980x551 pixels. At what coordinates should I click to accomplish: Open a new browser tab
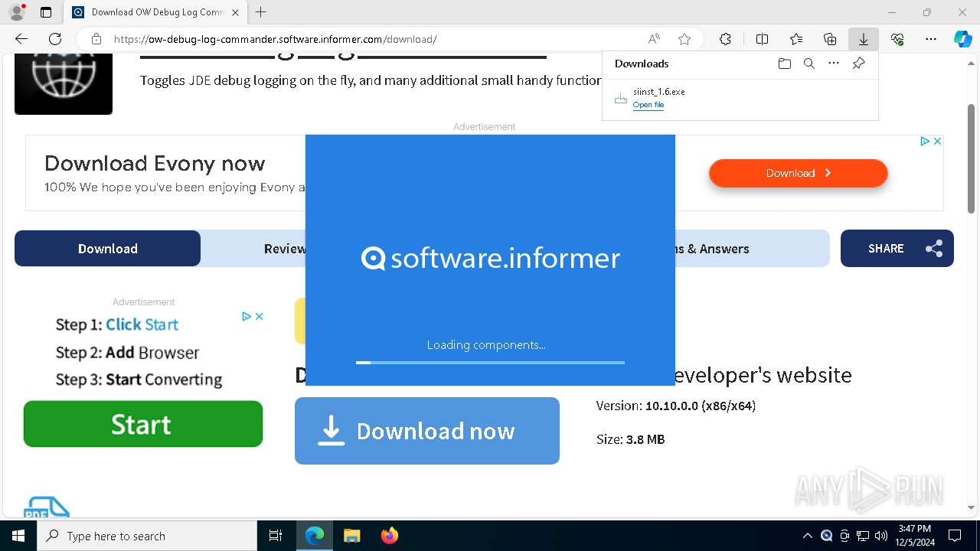[x=260, y=12]
